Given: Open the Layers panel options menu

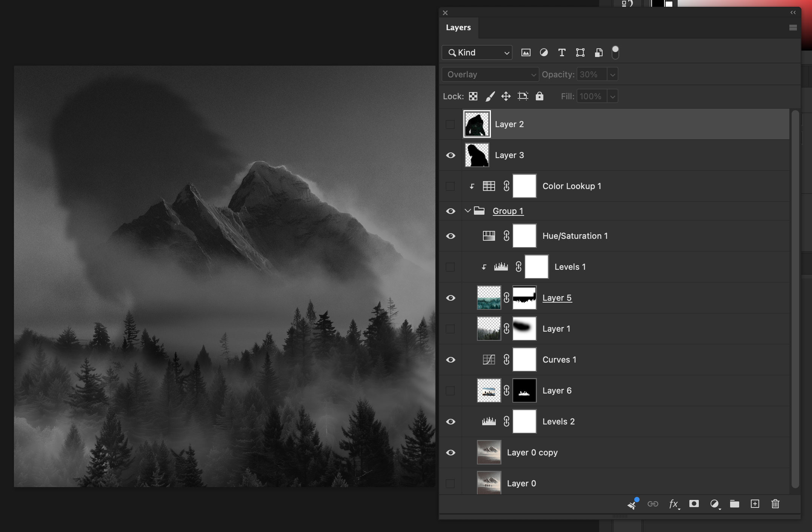Looking at the screenshot, I should click(793, 28).
